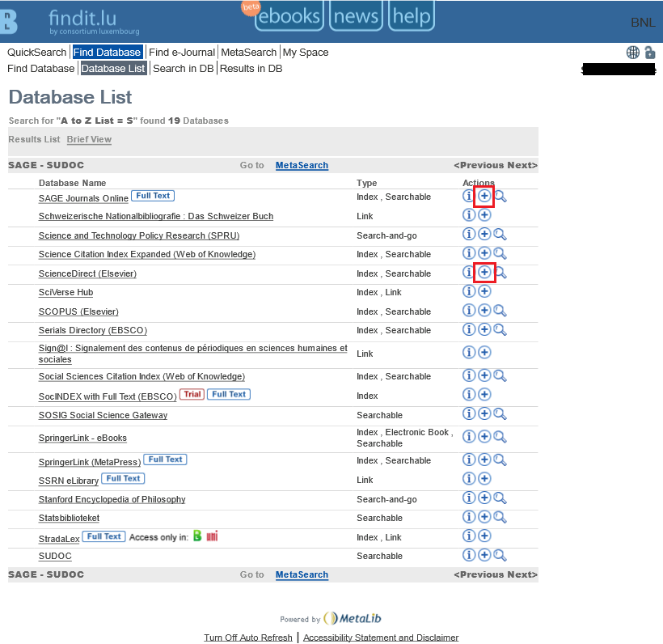Search the SPRU database magnifier
663x644 pixels.
point(500,235)
